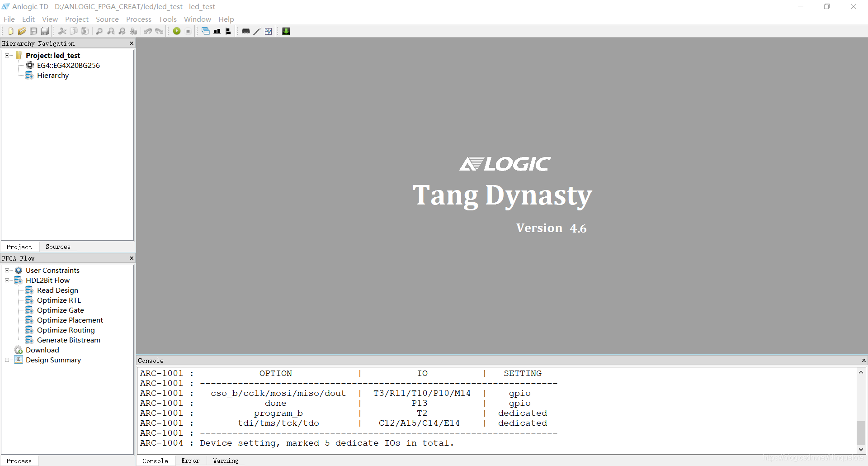Click the console scrollbar thumb
Image resolution: width=868 pixels, height=466 pixels.
tap(861, 433)
